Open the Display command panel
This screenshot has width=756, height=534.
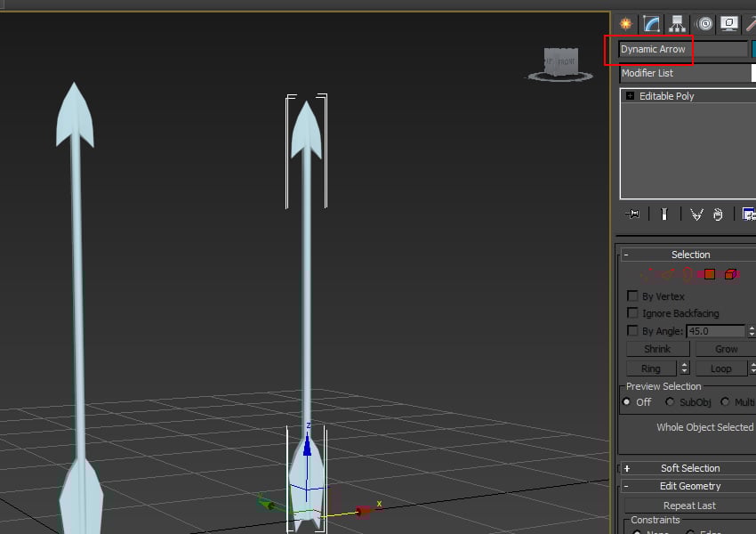pos(728,23)
